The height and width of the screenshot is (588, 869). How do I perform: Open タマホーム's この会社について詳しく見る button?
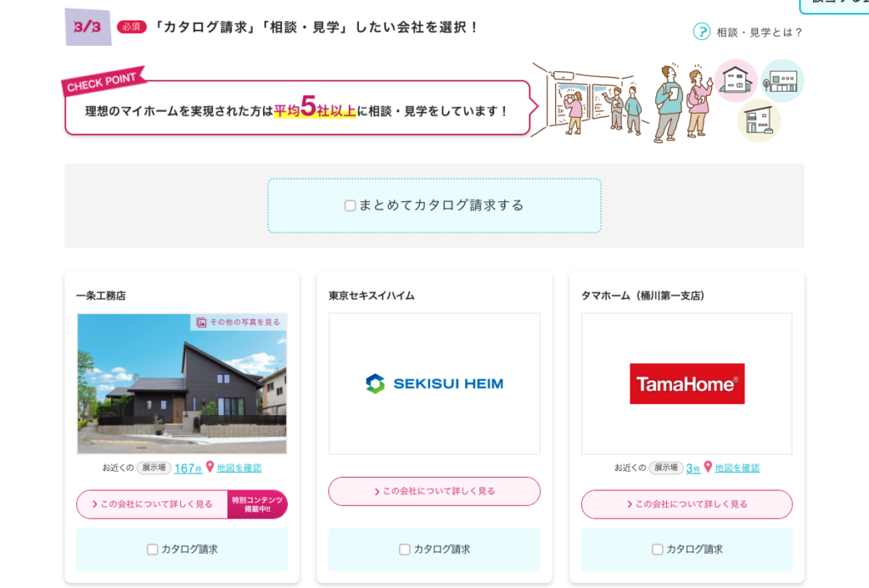687,504
